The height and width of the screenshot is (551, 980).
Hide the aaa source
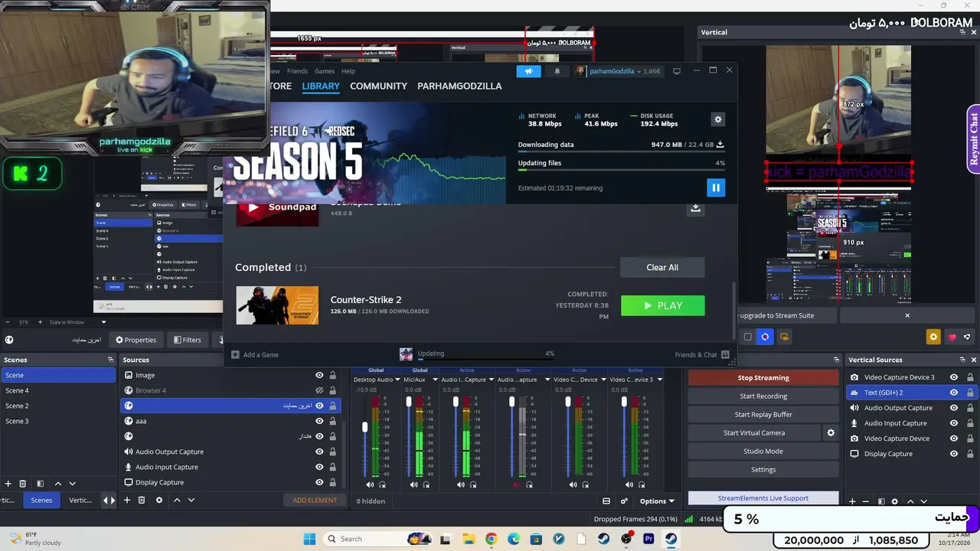point(320,421)
